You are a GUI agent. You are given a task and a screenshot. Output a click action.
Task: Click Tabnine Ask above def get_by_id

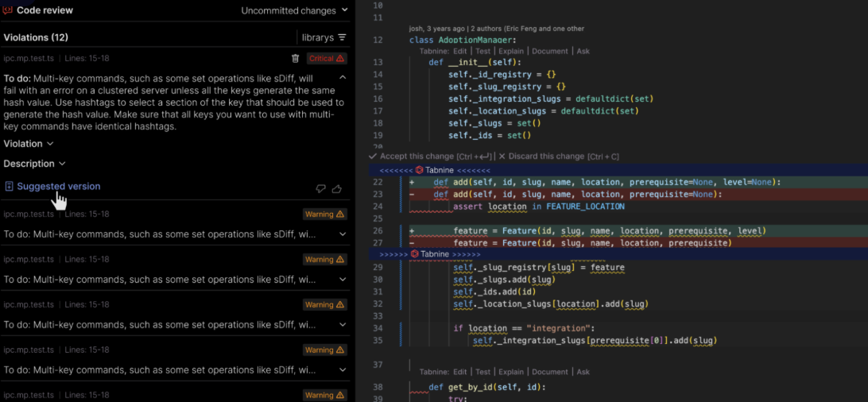pos(583,372)
